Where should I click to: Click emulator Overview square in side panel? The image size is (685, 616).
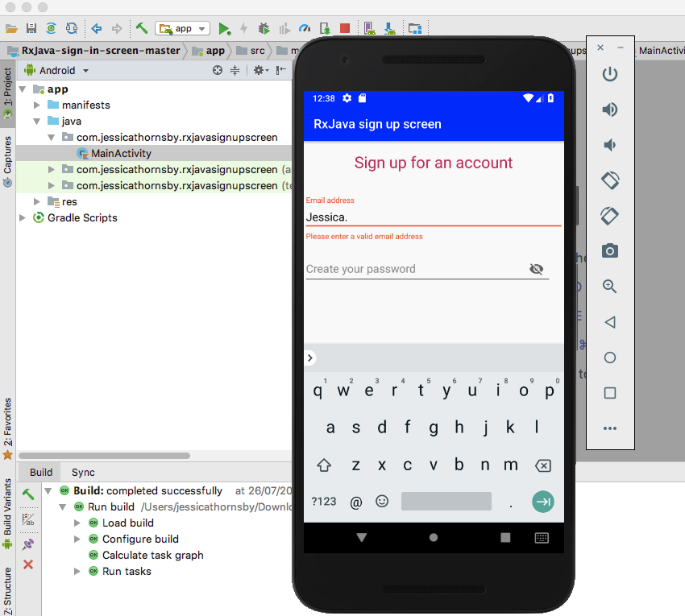610,393
